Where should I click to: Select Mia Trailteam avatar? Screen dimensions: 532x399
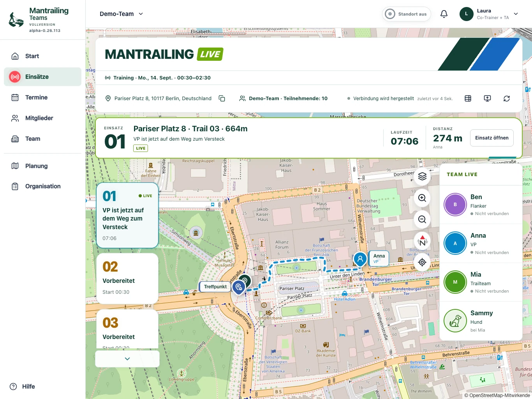tap(455, 282)
